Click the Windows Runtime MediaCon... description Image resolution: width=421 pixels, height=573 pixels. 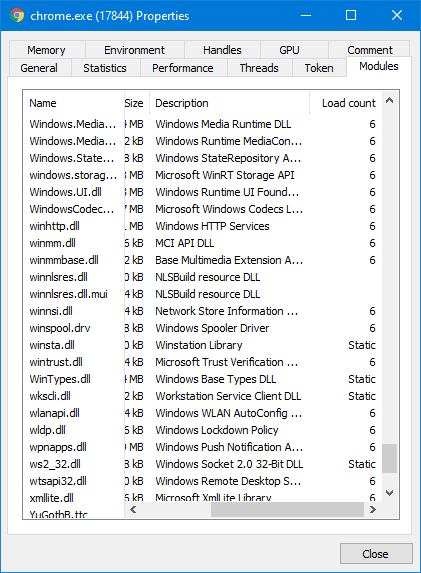[229, 141]
